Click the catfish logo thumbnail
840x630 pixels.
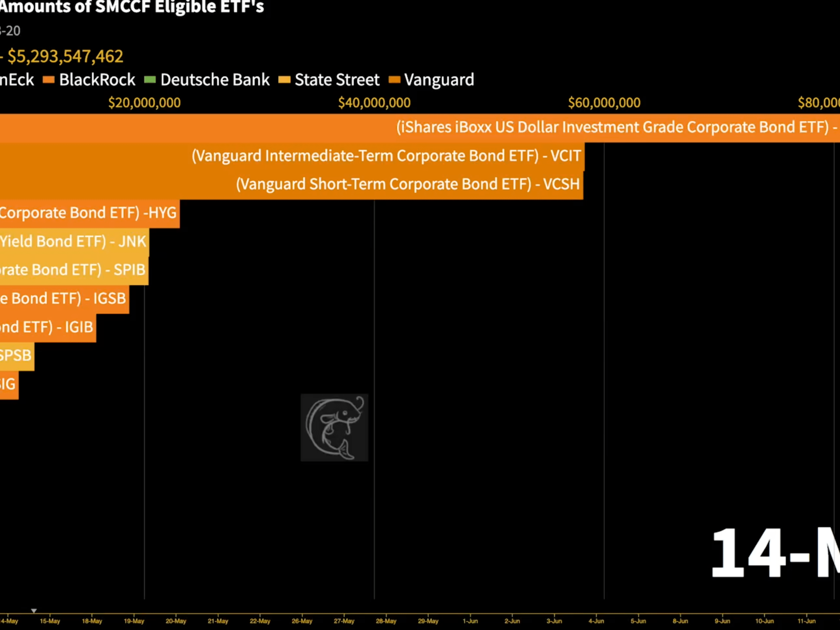(335, 428)
